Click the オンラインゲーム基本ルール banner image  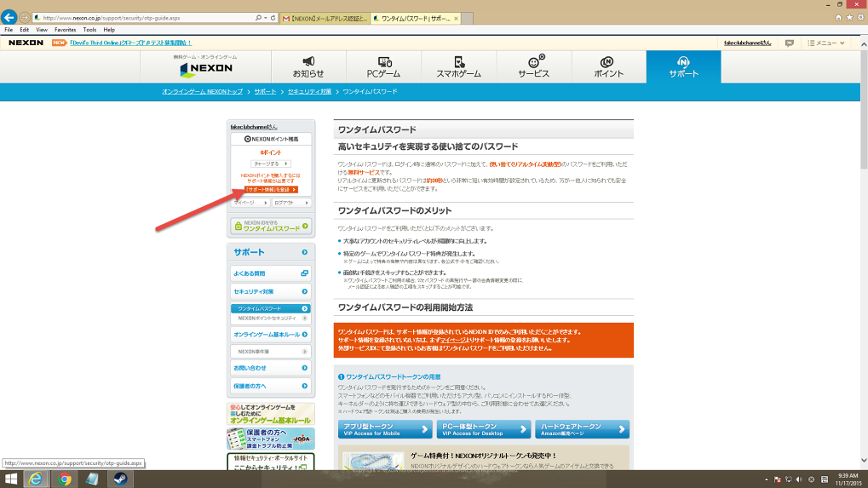(271, 414)
